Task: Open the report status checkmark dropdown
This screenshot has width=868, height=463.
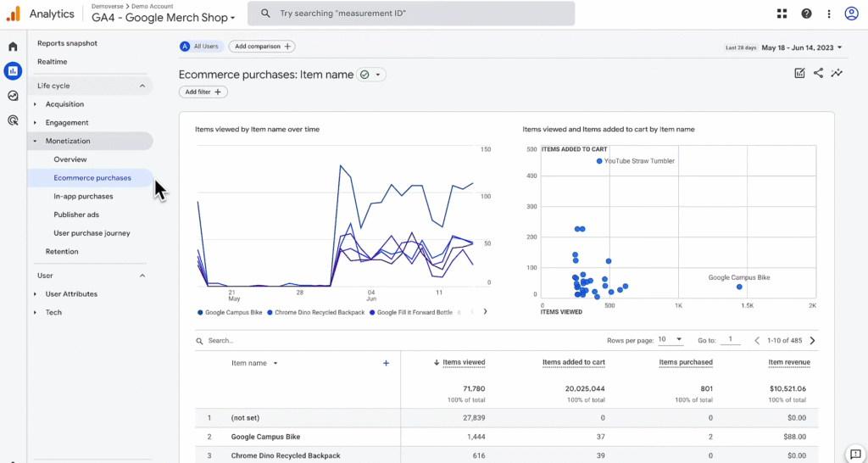Action: click(371, 75)
